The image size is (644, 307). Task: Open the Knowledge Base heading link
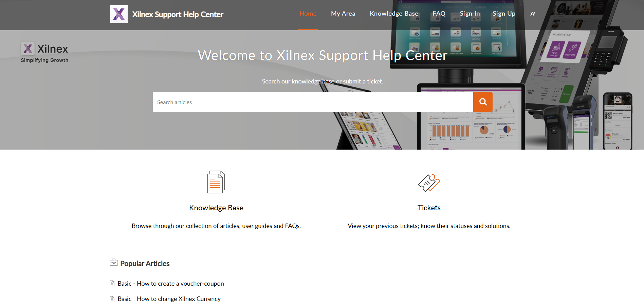(x=216, y=208)
